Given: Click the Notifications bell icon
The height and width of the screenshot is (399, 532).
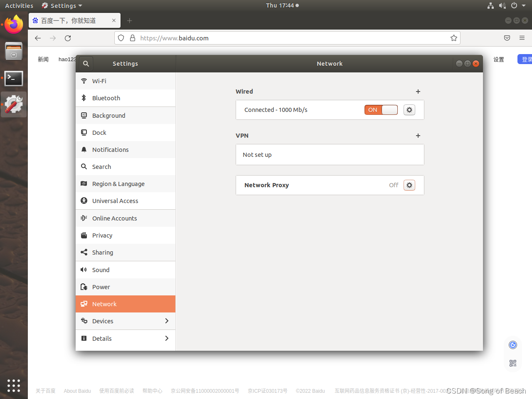Looking at the screenshot, I should [x=84, y=149].
